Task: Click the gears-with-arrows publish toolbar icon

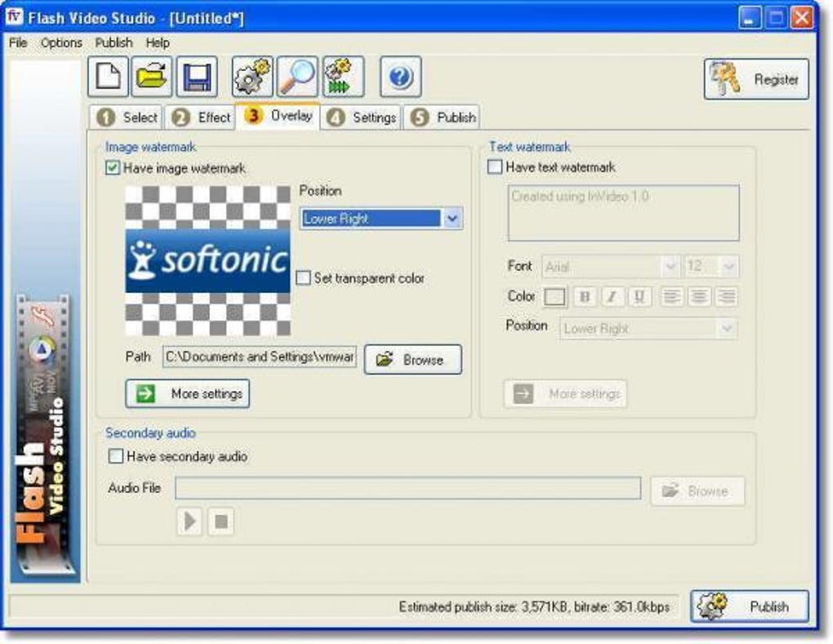Action: [343, 77]
